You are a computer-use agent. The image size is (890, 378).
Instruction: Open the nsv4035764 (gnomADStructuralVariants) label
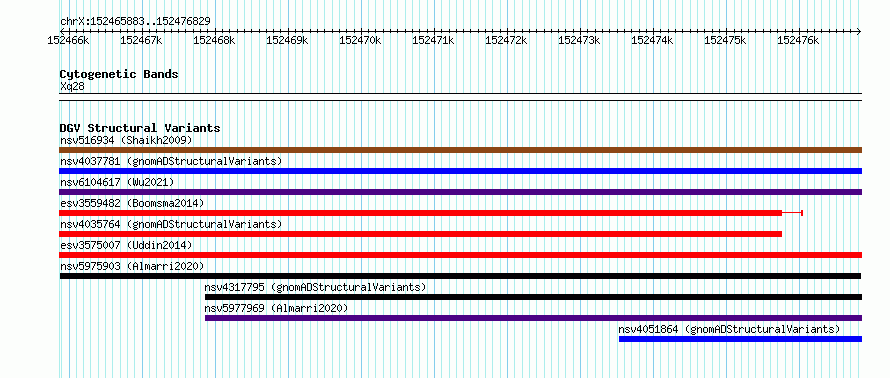click(x=171, y=224)
